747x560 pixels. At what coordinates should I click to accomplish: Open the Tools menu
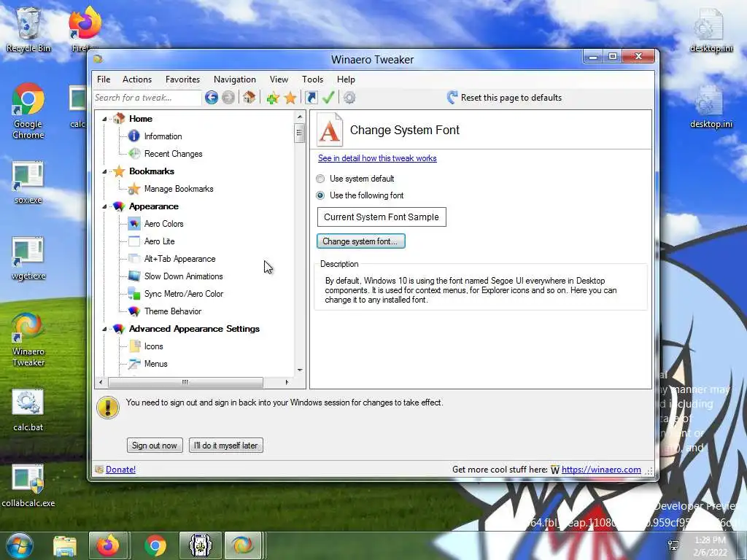pos(312,79)
